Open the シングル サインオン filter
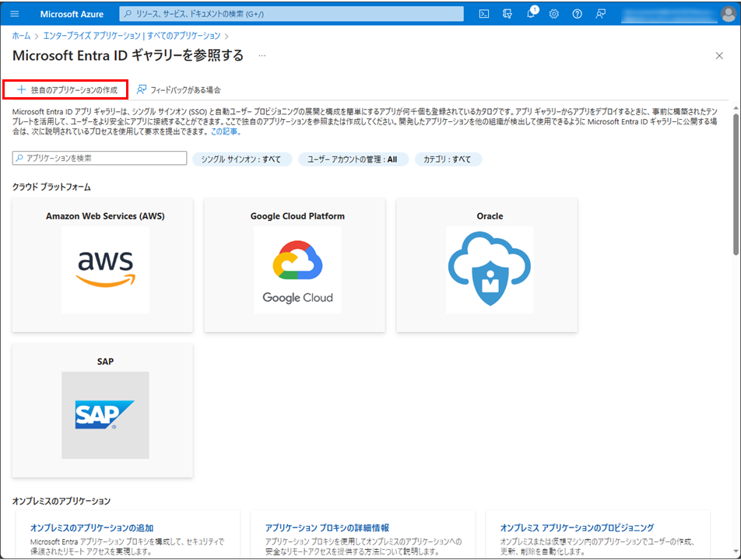This screenshot has width=741, height=560. (241, 159)
